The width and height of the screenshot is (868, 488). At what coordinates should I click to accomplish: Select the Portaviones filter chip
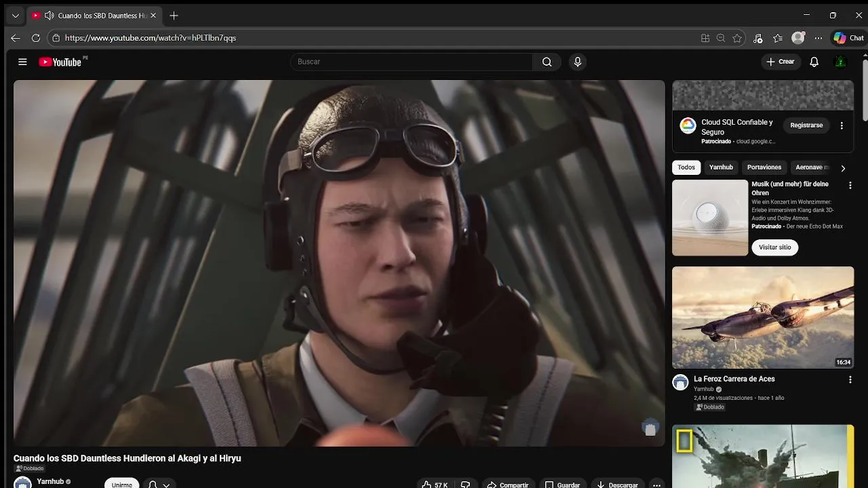[x=764, y=167]
